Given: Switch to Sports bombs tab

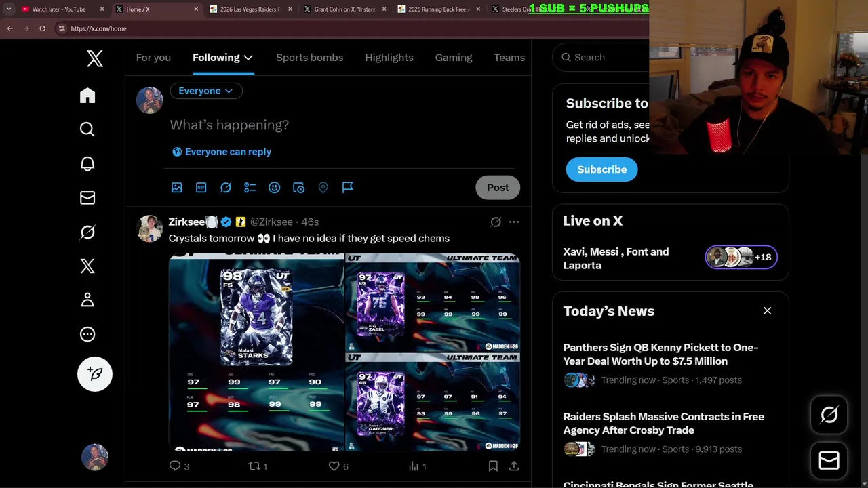Looking at the screenshot, I should [x=309, y=58].
